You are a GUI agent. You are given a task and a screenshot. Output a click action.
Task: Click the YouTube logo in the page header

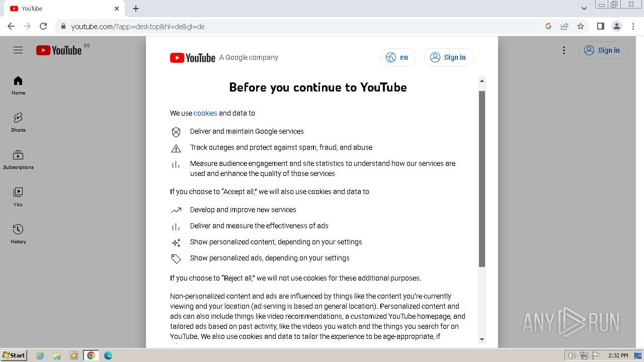pos(59,50)
